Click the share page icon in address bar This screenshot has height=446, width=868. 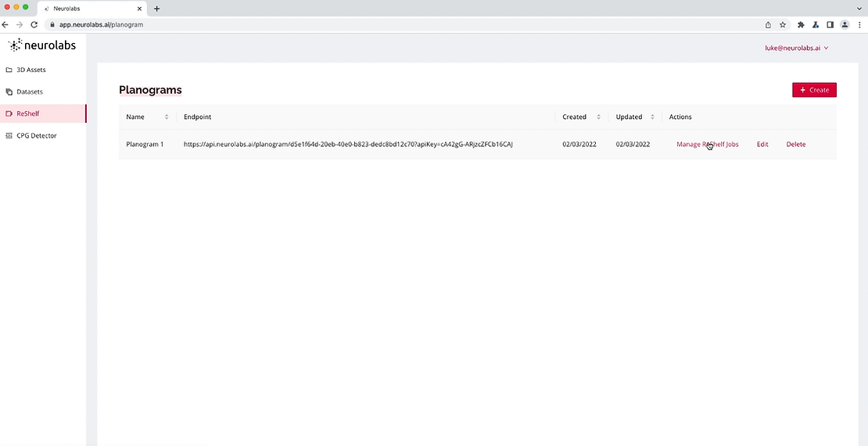tap(769, 24)
